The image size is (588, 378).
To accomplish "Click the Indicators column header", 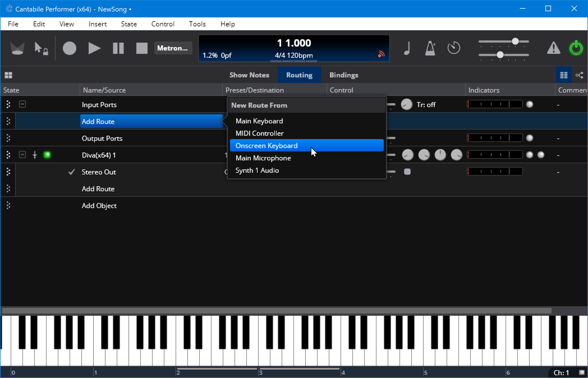I will [x=510, y=90].
